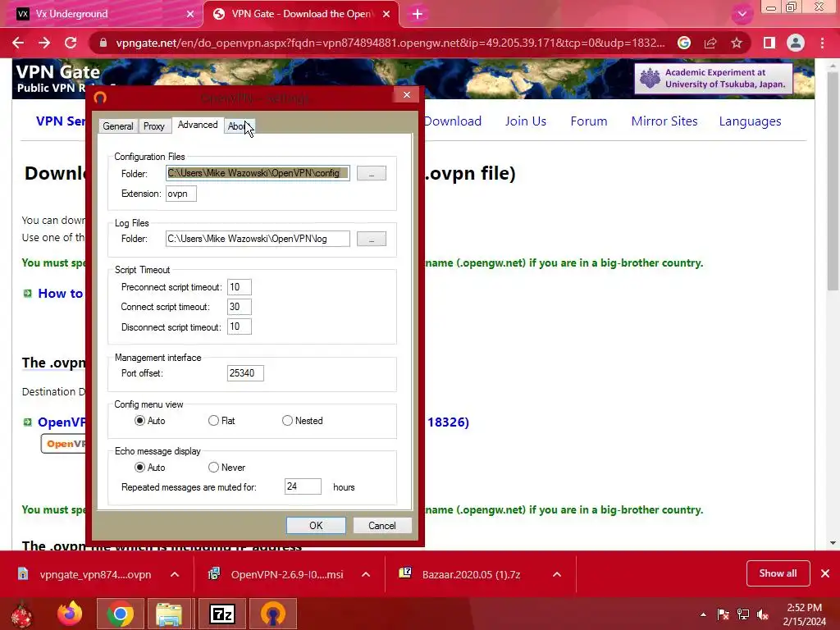This screenshot has height=630, width=840.
Task: Click the Extension ovpn field
Action: (181, 194)
